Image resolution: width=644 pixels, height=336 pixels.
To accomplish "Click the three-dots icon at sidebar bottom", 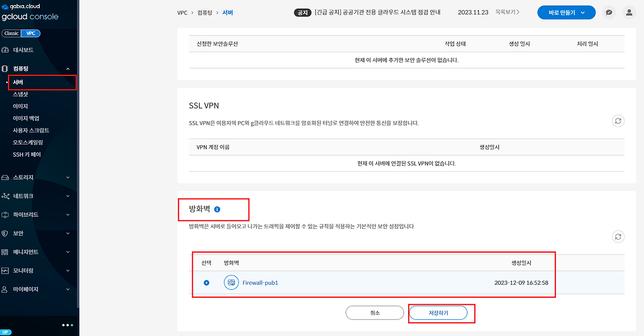I will click(x=67, y=325).
